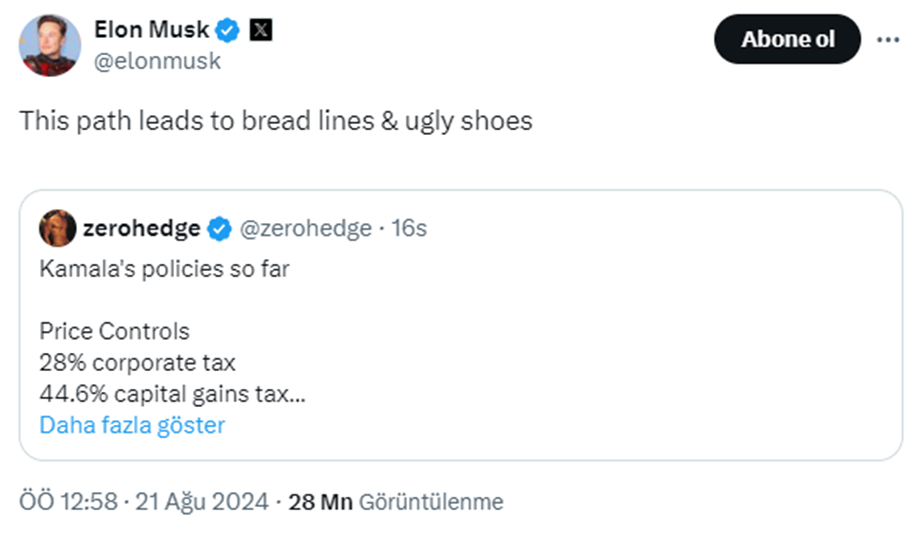Click the "Price Controls" line in quote
Screen dimensions: 919x541
coord(114,331)
